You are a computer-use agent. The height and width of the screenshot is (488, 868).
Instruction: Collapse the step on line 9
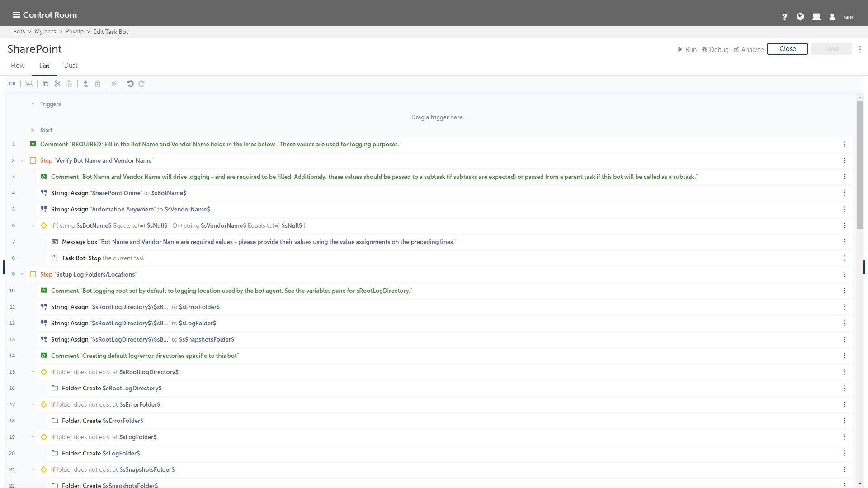click(22, 274)
